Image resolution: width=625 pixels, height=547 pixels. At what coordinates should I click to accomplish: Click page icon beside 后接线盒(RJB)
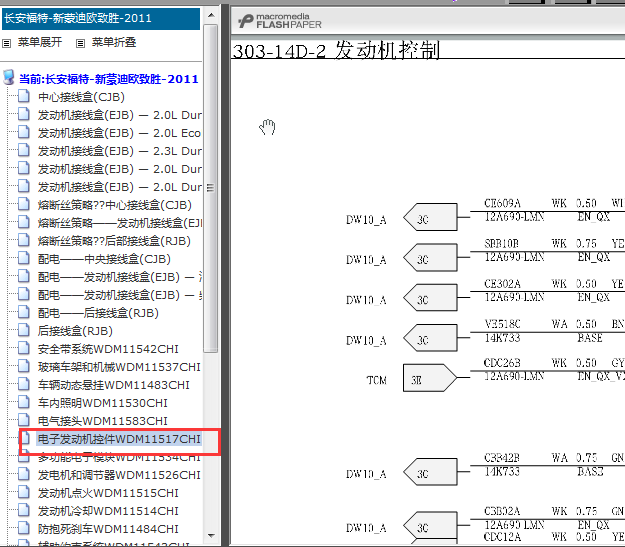pyautogui.click(x=24, y=330)
